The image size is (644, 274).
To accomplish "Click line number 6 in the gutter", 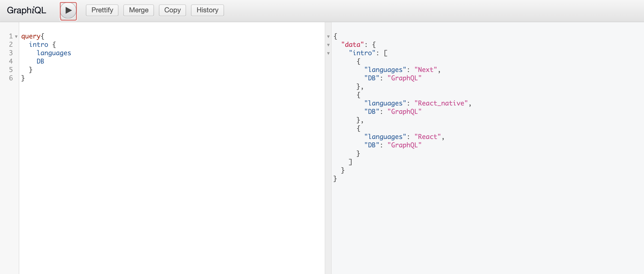I will pyautogui.click(x=11, y=78).
